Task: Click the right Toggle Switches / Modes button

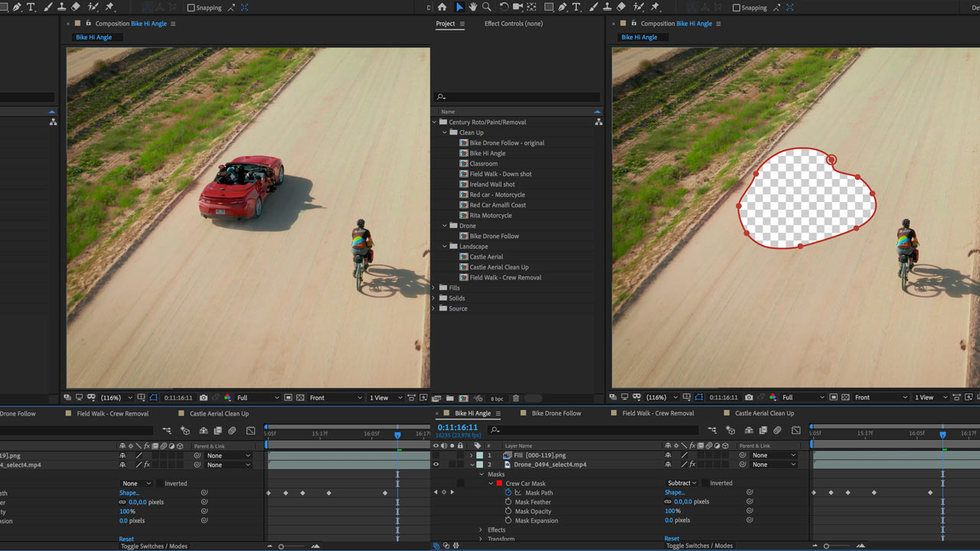Action: click(x=699, y=546)
